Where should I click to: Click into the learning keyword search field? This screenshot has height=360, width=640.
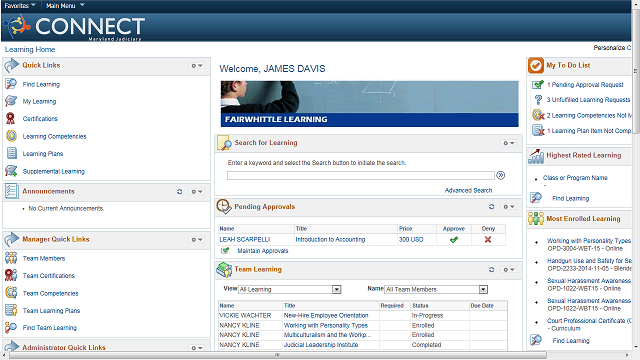(x=361, y=176)
